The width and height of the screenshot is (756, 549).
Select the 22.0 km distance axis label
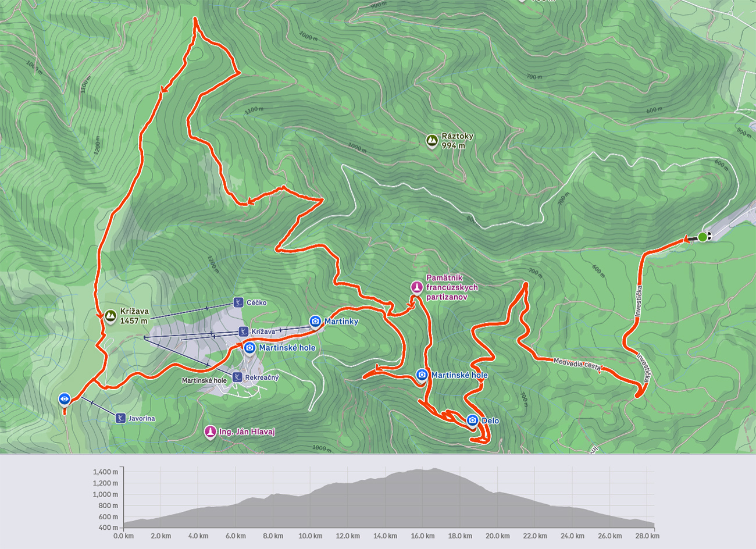[534, 536]
